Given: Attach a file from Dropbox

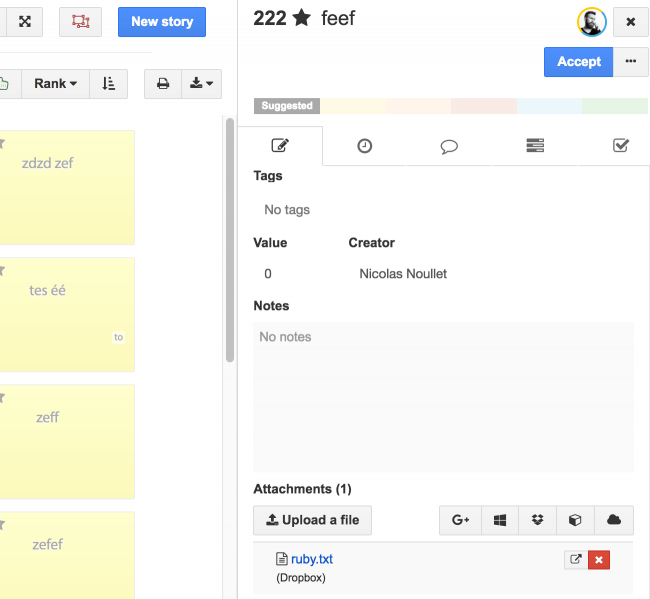Looking at the screenshot, I should (x=538, y=520).
